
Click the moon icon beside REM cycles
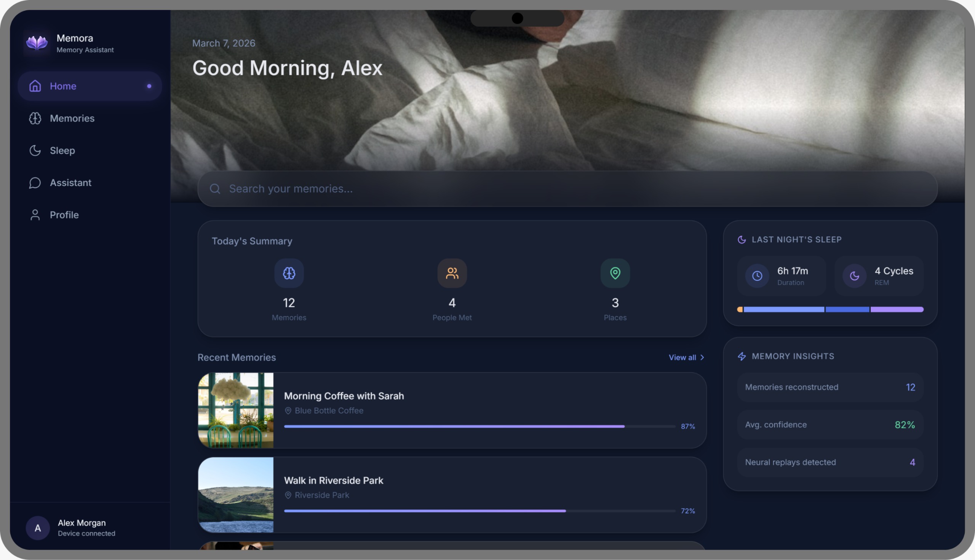pyautogui.click(x=854, y=276)
